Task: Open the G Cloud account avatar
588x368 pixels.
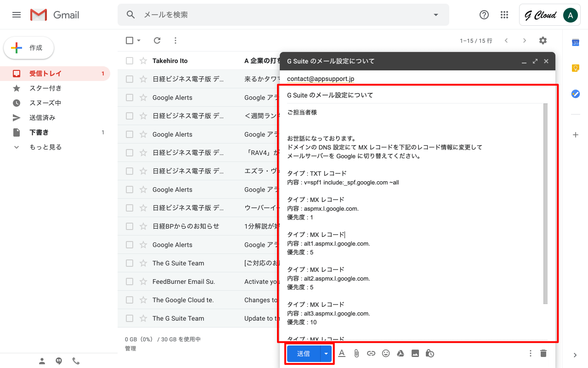Action: tap(570, 15)
